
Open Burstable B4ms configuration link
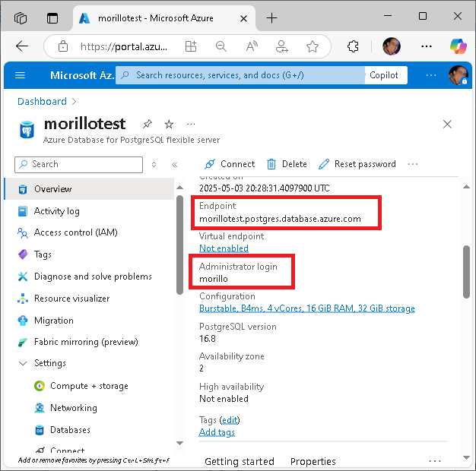tap(307, 308)
